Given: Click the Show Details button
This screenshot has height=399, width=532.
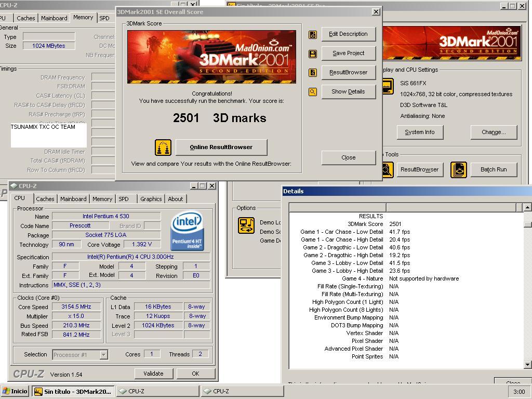Looking at the screenshot, I should (349, 91).
